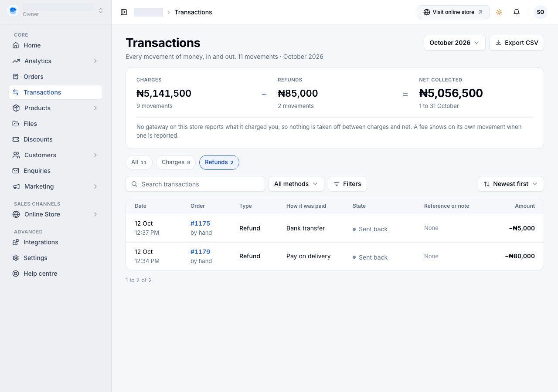Click the Customers people icon
Screen dimensions: 558x392
[16, 155]
